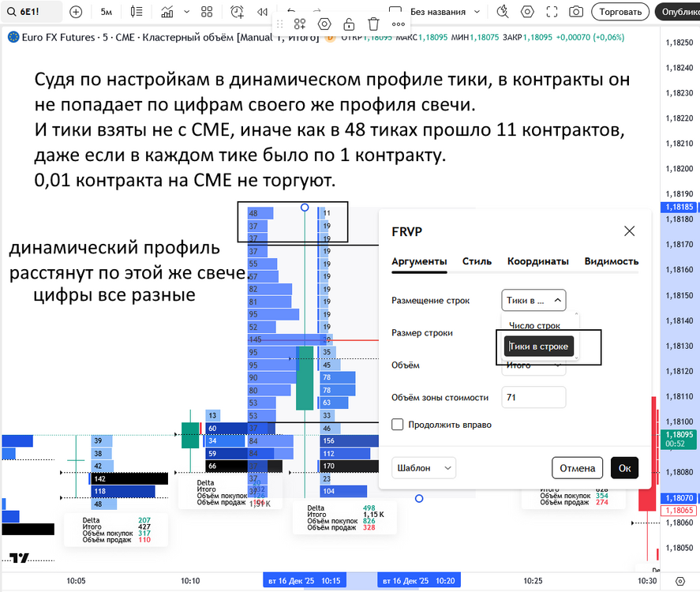
Task: Expand the layout management chevron
Action: coord(477,12)
